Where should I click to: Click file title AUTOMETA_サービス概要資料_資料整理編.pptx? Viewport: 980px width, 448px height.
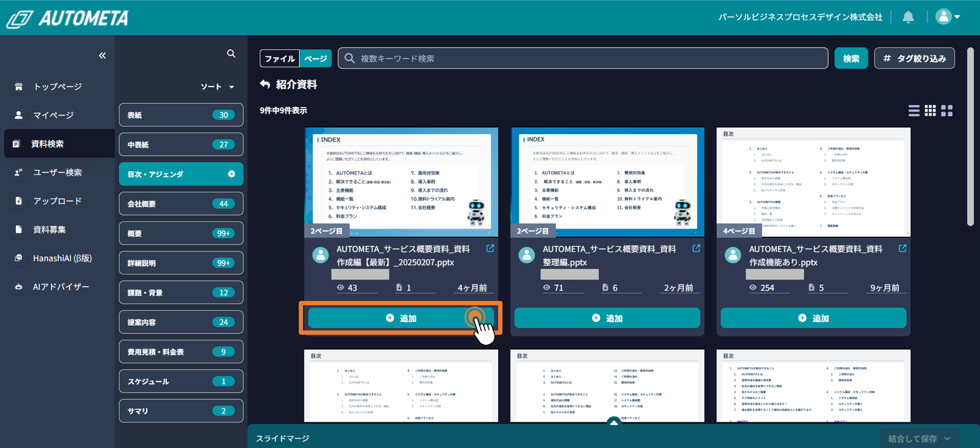(609, 256)
